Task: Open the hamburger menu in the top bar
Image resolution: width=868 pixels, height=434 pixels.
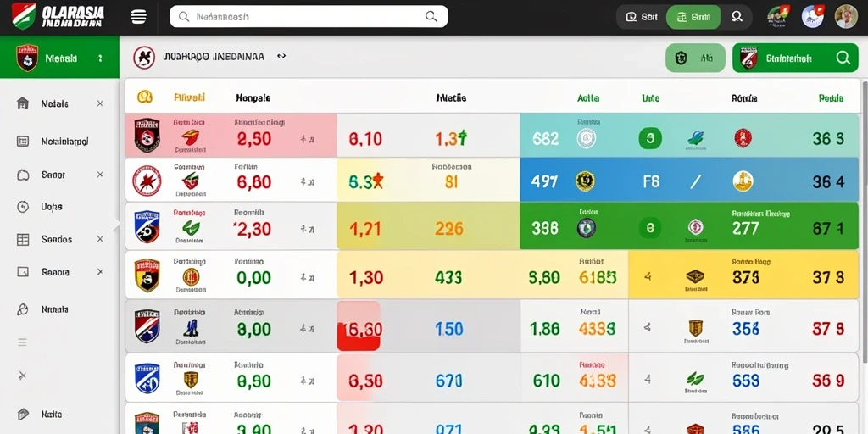Action: (138, 17)
